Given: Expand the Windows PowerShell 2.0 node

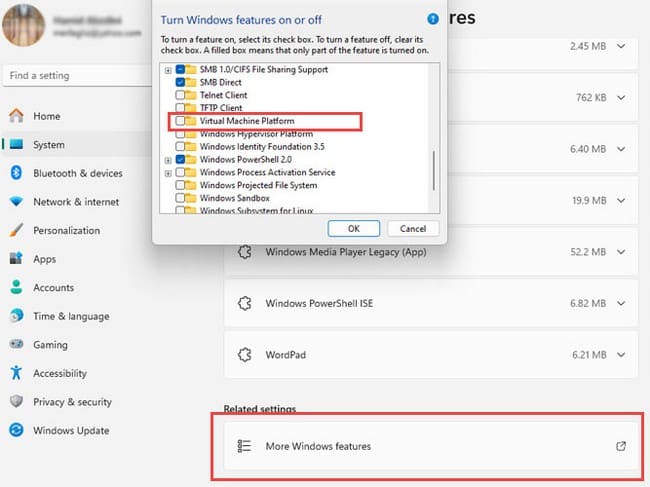Looking at the screenshot, I should [x=168, y=160].
